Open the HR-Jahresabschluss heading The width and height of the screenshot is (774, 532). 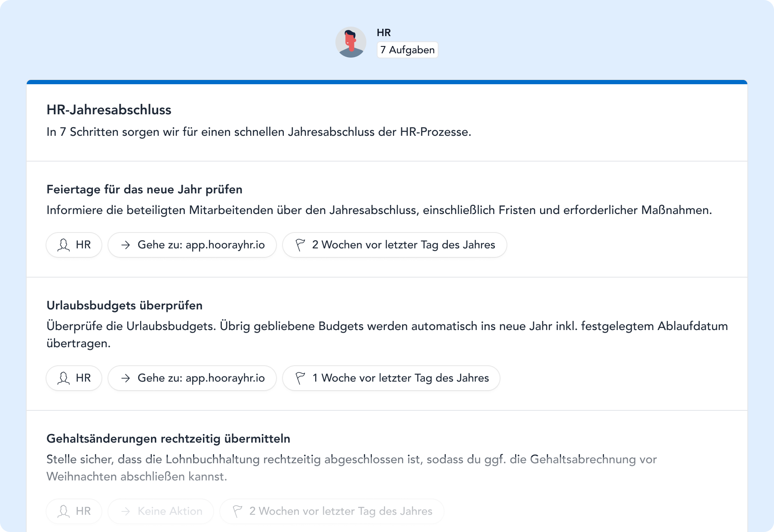109,110
